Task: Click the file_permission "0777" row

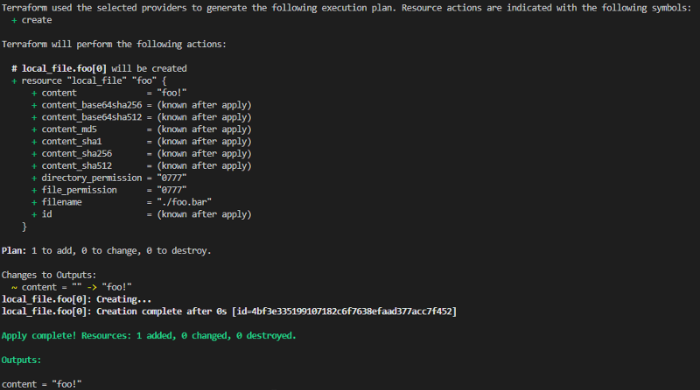Action: pos(109,190)
